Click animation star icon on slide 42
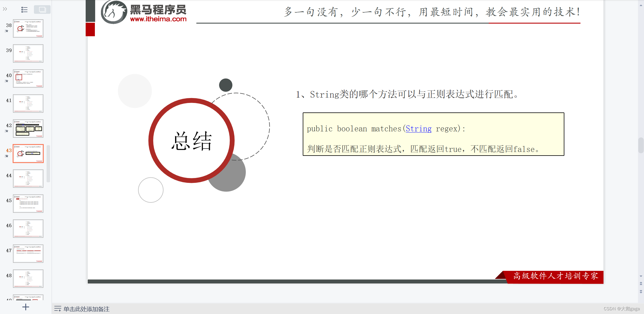Screen dimensions: 644x314 click(7, 131)
